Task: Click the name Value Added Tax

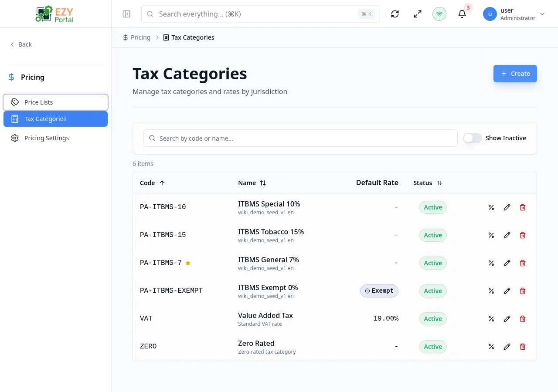Action: [x=265, y=315]
